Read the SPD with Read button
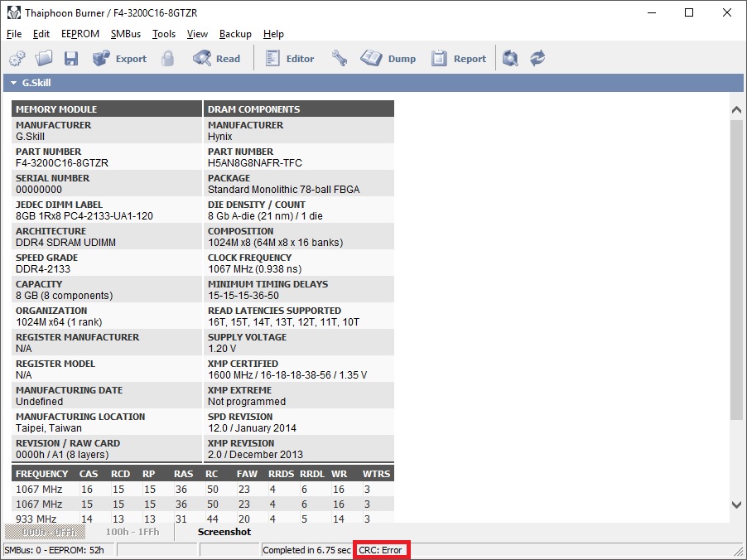Image resolution: width=747 pixels, height=560 pixels. [x=216, y=59]
